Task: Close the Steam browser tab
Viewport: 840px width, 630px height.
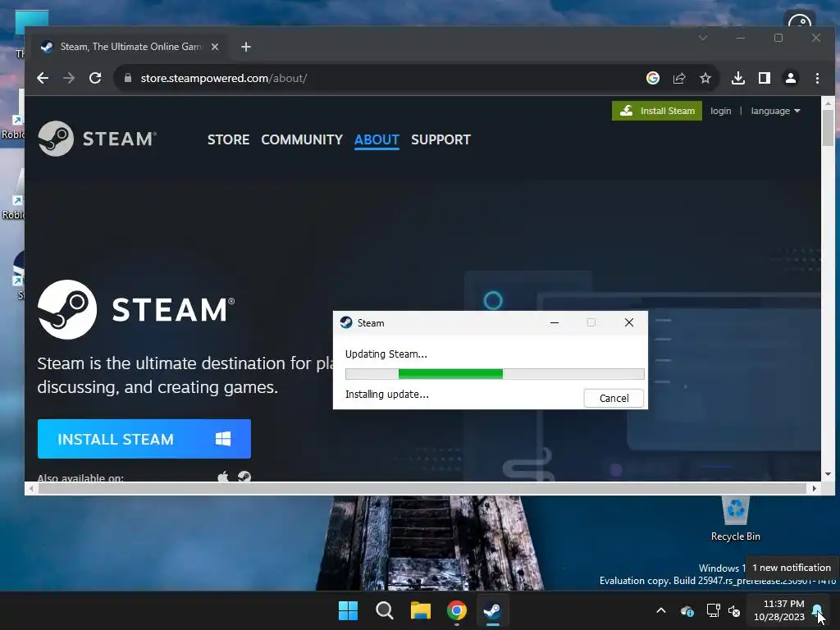Action: click(215, 47)
